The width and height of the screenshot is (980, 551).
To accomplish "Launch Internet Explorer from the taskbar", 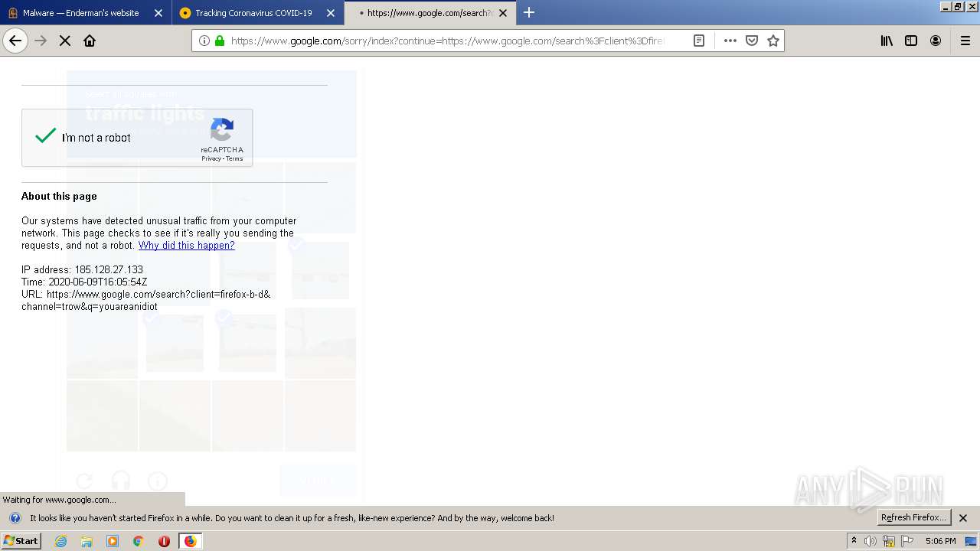I will click(x=61, y=541).
